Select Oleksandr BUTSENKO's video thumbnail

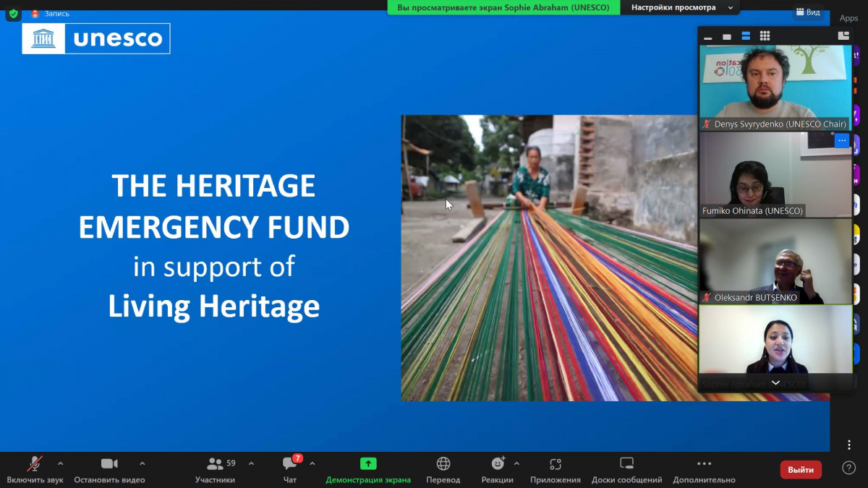(x=775, y=261)
